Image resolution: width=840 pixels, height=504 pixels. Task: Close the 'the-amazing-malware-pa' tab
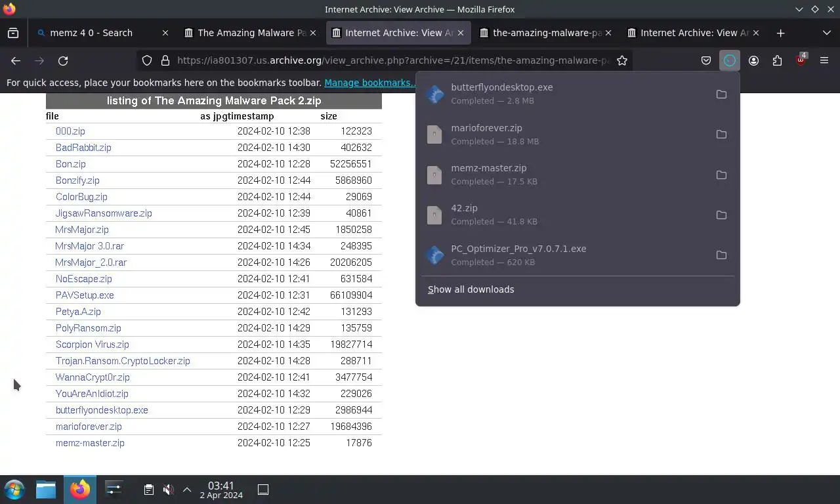click(x=608, y=33)
